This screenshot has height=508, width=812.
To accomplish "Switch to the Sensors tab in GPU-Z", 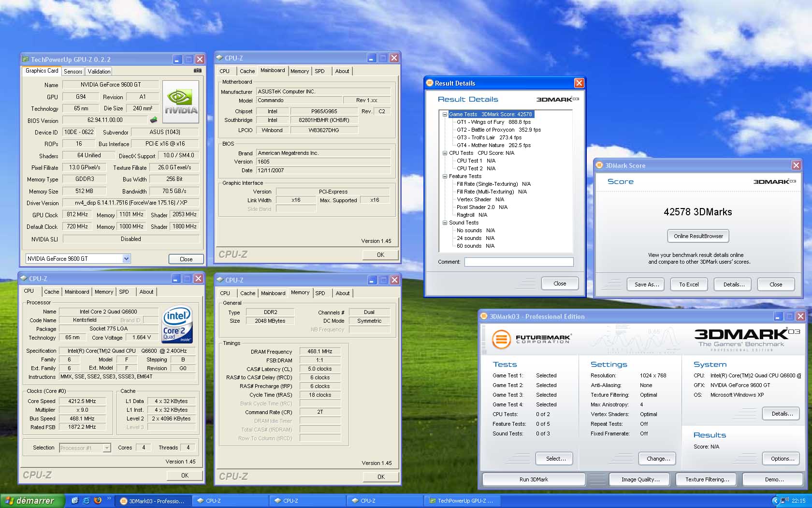I will tap(73, 72).
